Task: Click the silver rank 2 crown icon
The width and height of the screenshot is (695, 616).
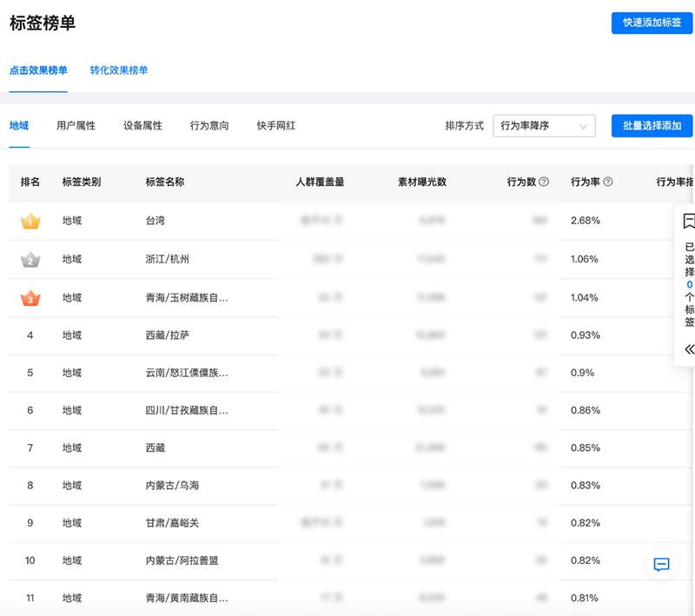Action: tap(30, 260)
